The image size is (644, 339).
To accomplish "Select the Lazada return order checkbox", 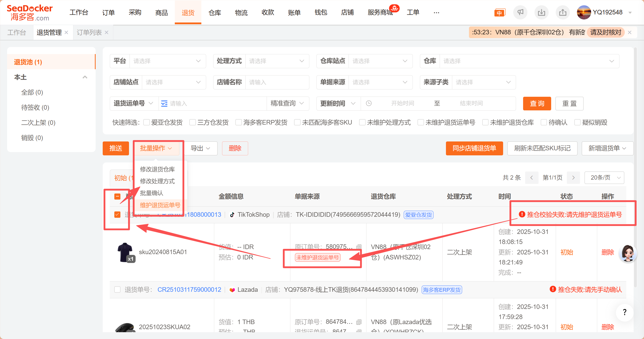I will click(x=117, y=289).
